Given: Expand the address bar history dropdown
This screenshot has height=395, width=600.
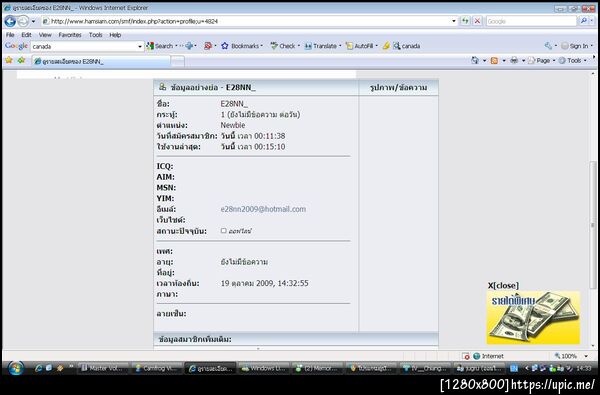Looking at the screenshot, I should tap(454, 21).
